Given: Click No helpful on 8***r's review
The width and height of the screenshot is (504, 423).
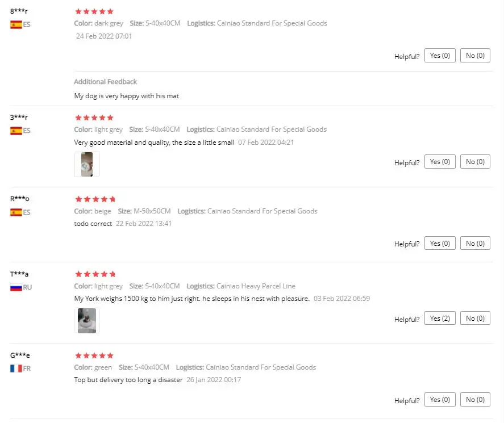Looking at the screenshot, I should [x=475, y=56].
